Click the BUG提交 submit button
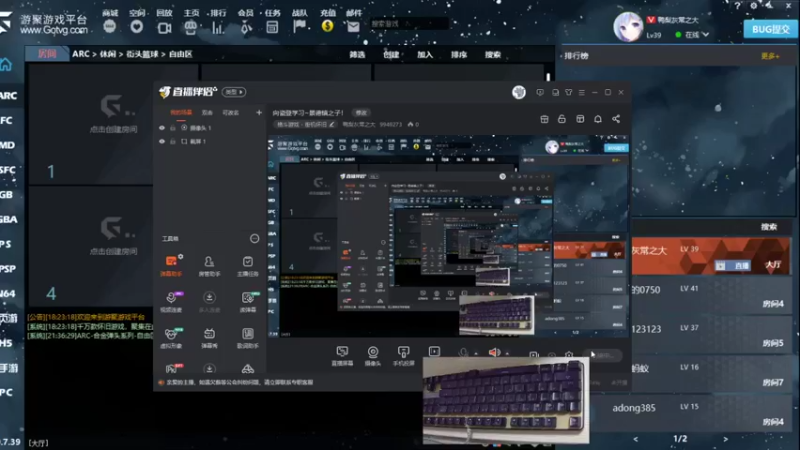The height and width of the screenshot is (450, 800). click(770, 29)
